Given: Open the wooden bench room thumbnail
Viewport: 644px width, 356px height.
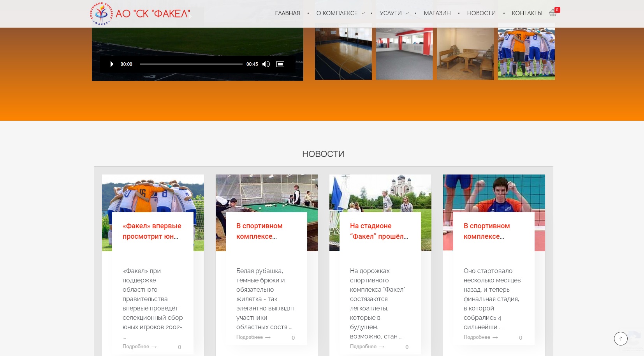Looking at the screenshot, I should pos(465,51).
